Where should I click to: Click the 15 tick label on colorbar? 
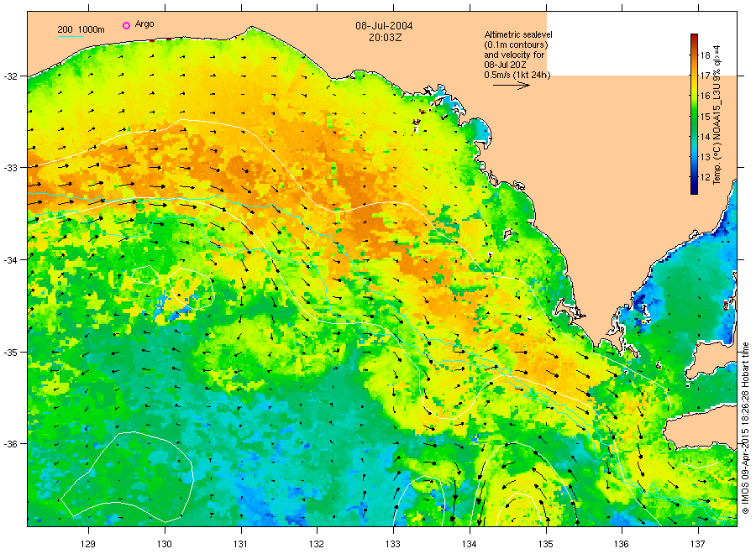[705, 116]
